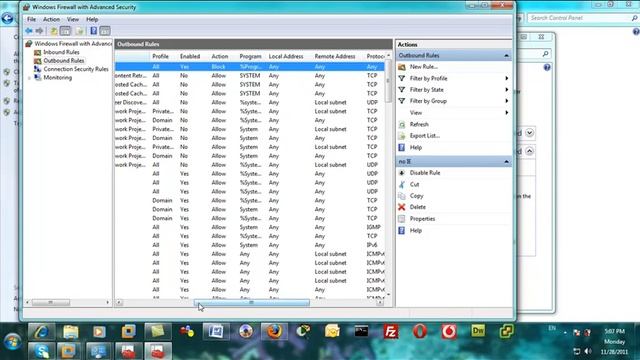
Task: Click the Windows Start orb
Action: 13,341
